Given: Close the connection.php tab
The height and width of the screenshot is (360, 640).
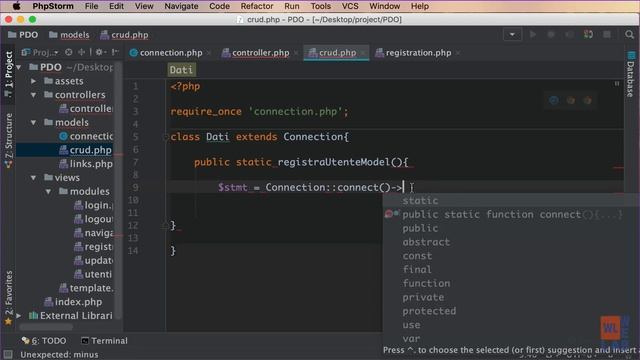Looking at the screenshot, I should [x=209, y=53].
